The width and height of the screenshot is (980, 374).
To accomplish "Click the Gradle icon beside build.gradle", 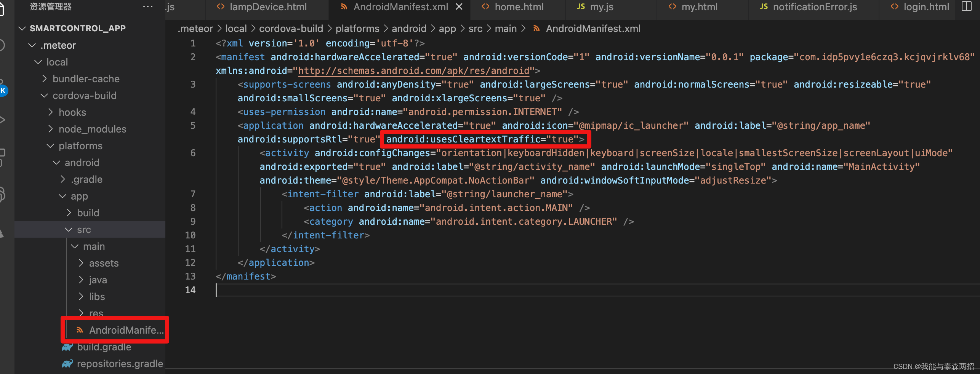I will 67,347.
